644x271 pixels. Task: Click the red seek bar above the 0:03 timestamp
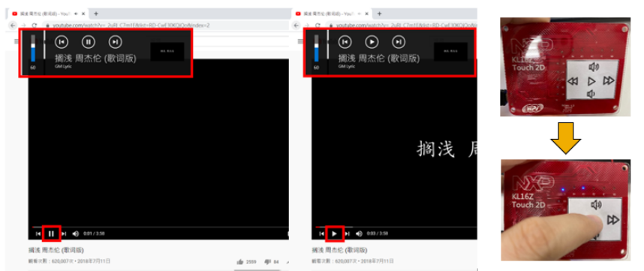click(x=396, y=227)
